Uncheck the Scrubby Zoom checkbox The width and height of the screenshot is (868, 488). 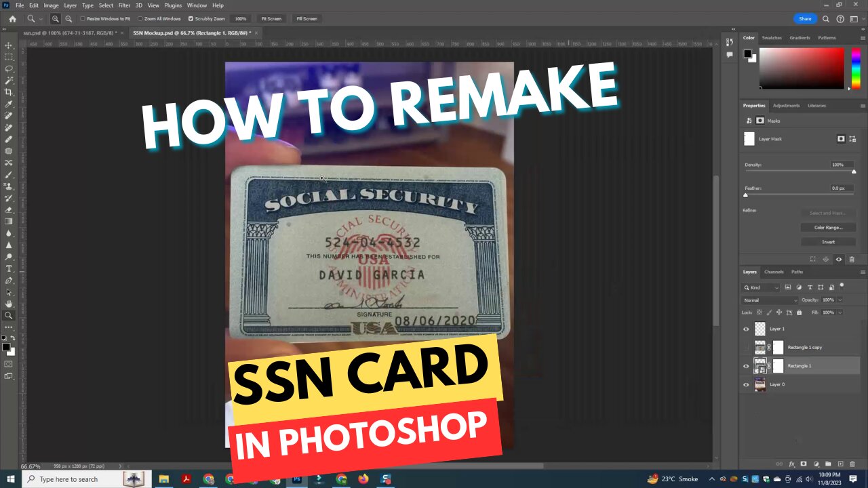tap(191, 19)
